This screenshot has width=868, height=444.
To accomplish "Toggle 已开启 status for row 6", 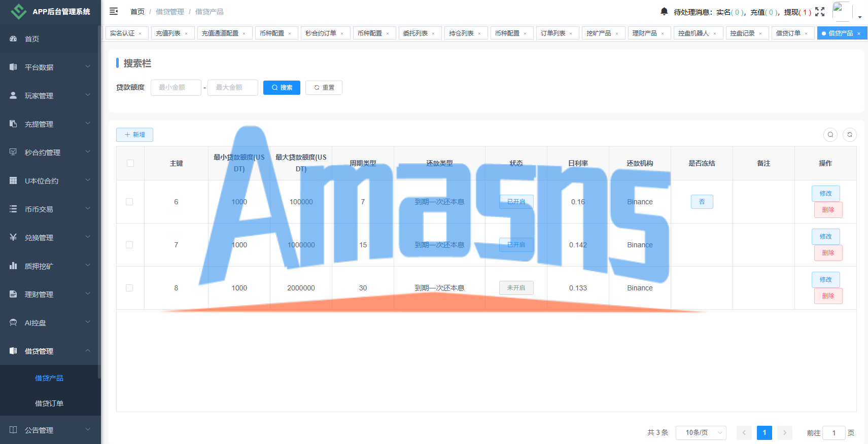I will tap(516, 202).
